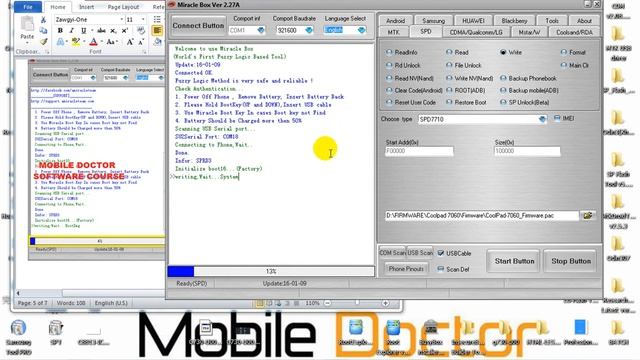The height and width of the screenshot is (360, 640).
Task: Switch to the Android tab
Action: 395,21
